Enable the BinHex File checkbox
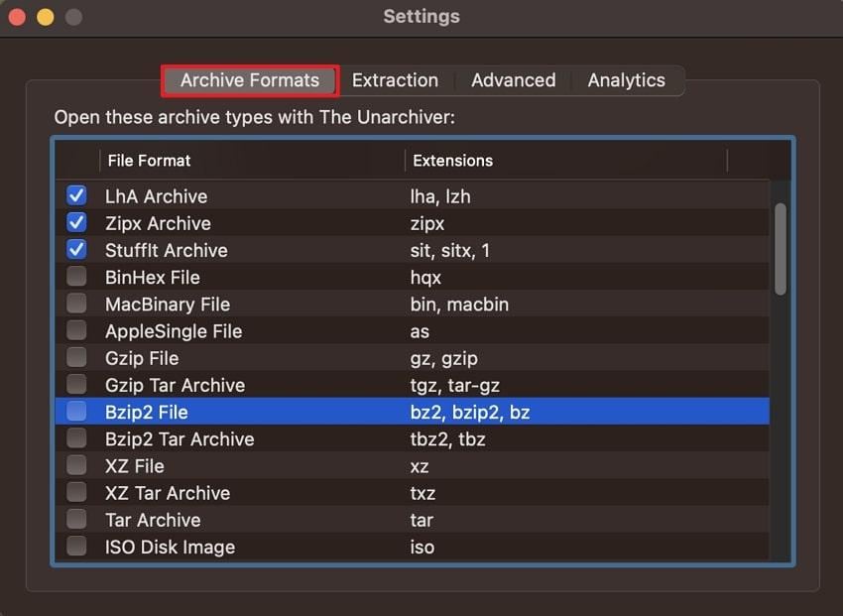The height and width of the screenshot is (616, 843). click(x=76, y=277)
